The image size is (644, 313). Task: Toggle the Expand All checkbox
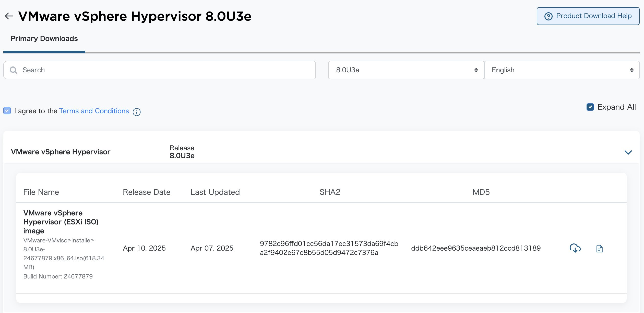click(x=590, y=107)
